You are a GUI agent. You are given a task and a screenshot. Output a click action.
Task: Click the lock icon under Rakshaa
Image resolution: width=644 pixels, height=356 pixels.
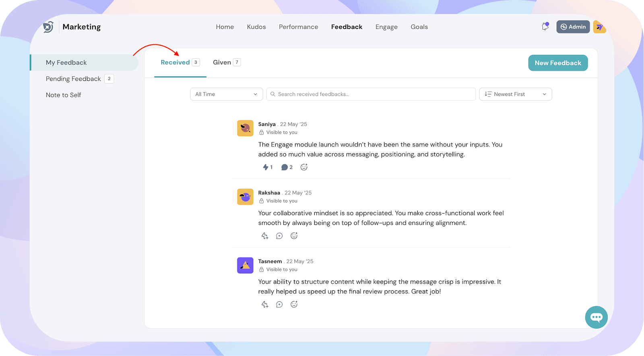[x=262, y=201]
